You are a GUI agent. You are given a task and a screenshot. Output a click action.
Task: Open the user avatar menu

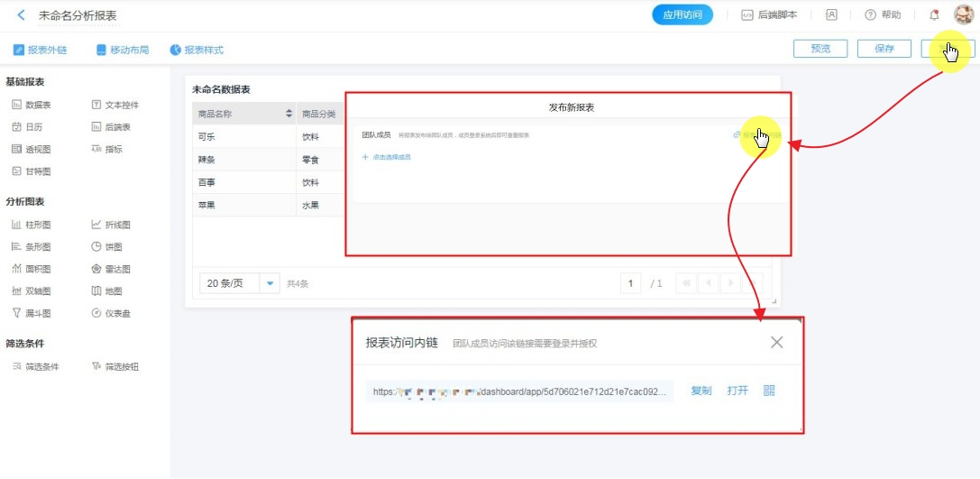point(964,15)
